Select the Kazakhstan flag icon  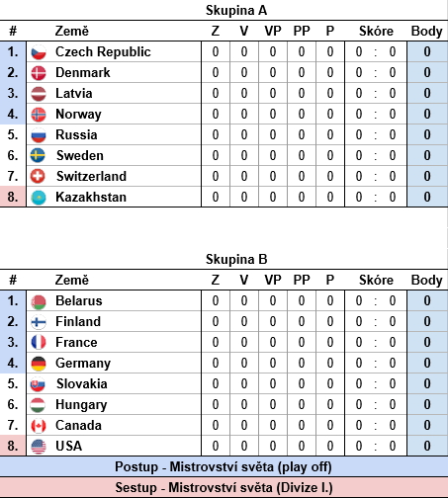[39, 198]
